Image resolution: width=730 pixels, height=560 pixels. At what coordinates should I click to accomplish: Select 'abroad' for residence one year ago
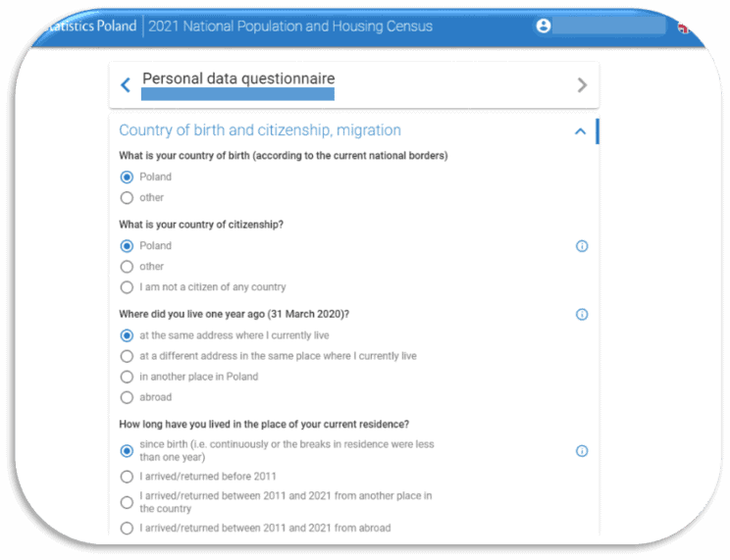(x=127, y=397)
